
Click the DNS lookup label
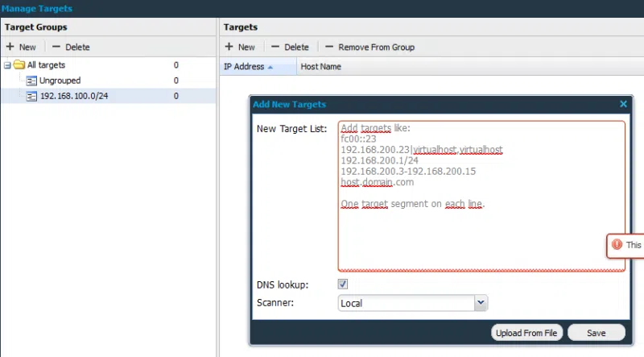coord(283,284)
